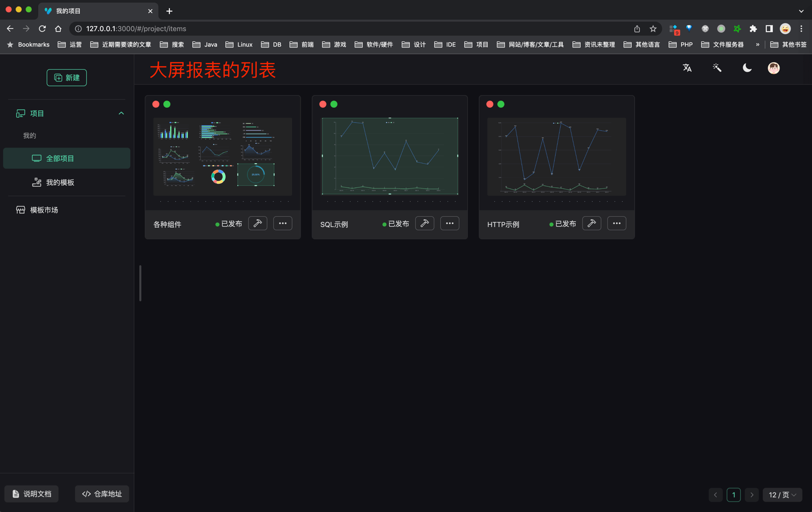The height and width of the screenshot is (512, 812).
Task: Open more options for 各种组件 card
Action: click(x=283, y=224)
